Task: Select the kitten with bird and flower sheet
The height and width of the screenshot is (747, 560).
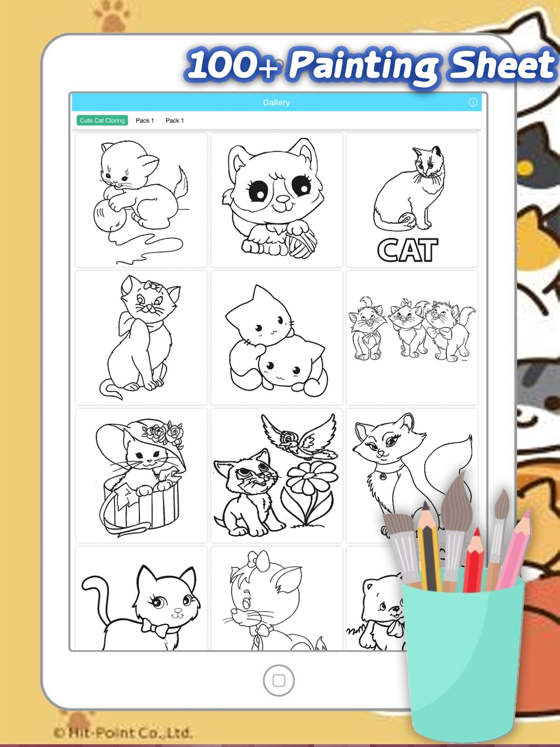Action: (x=277, y=475)
